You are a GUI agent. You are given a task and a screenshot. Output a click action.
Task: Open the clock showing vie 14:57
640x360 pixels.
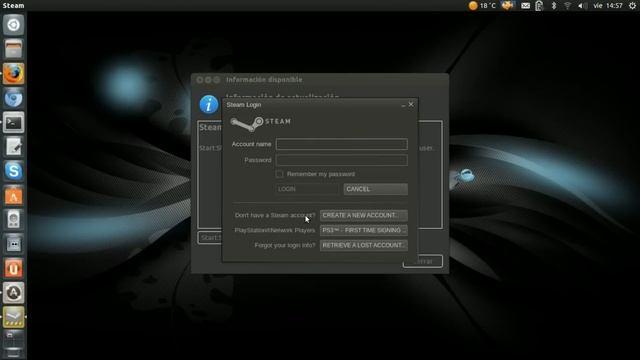(608, 6)
